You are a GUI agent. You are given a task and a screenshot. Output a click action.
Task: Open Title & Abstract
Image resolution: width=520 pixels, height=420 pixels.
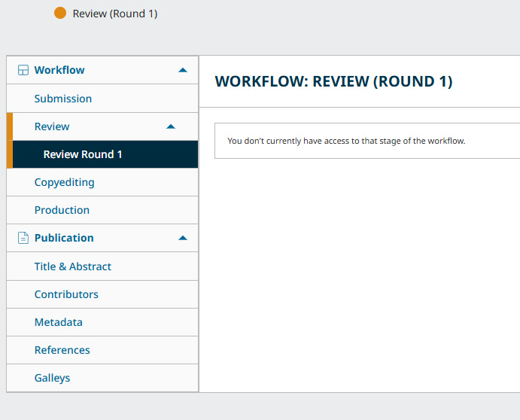pyautogui.click(x=102, y=266)
